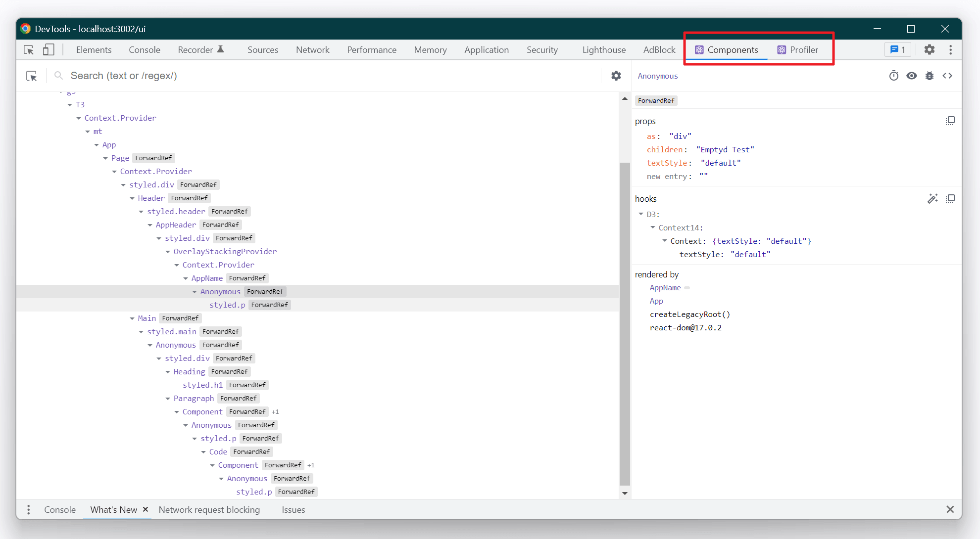Click the component tree scrollbar thumb
The height and width of the screenshot is (539, 980).
(x=625, y=324)
